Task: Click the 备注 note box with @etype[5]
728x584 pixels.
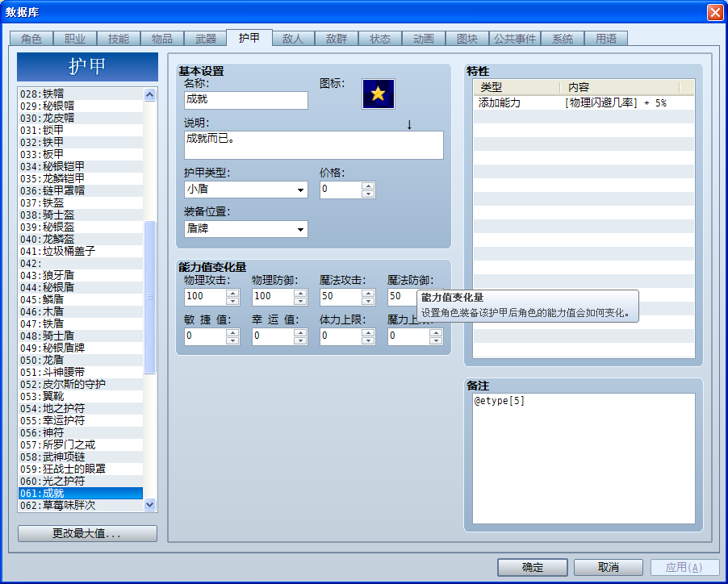Action: tap(584, 459)
